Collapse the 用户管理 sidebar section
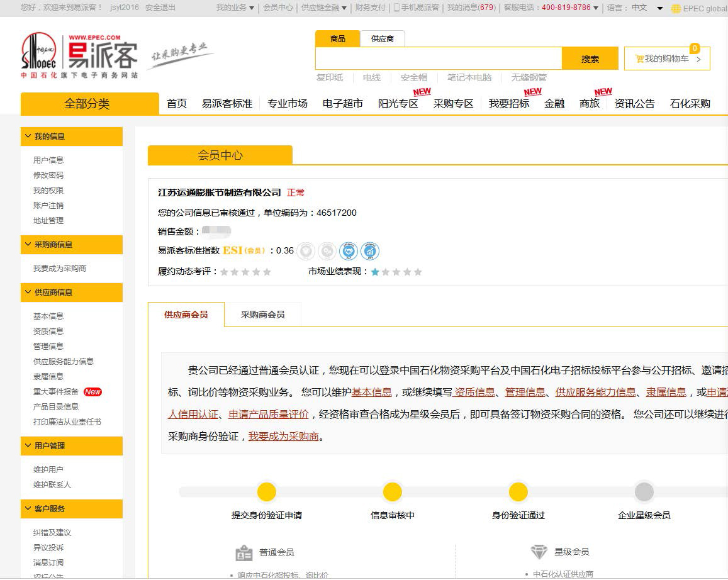This screenshot has height=580, width=728. [x=72, y=446]
